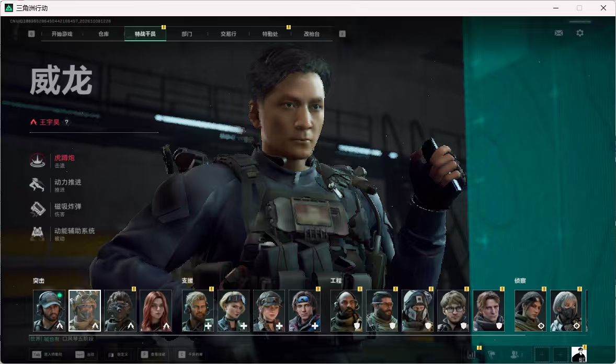Click the first empty squad slot plus
This screenshot has width=616, height=364.
(542, 355)
